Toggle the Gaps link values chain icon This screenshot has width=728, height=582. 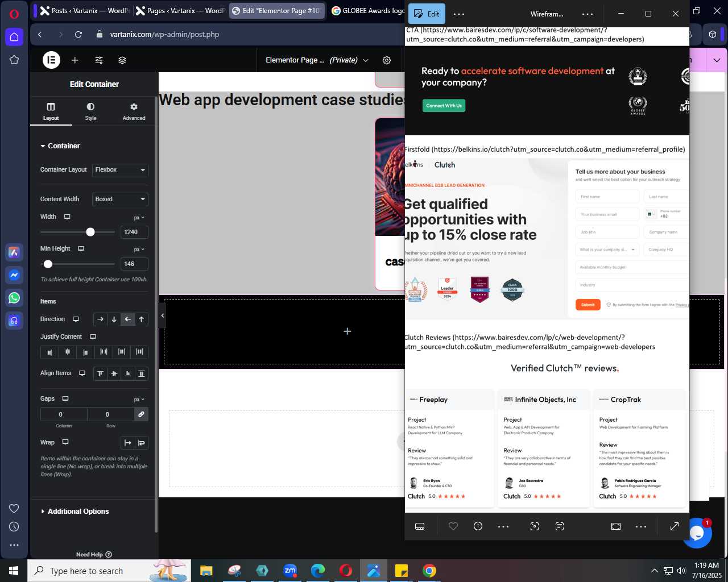(x=141, y=414)
